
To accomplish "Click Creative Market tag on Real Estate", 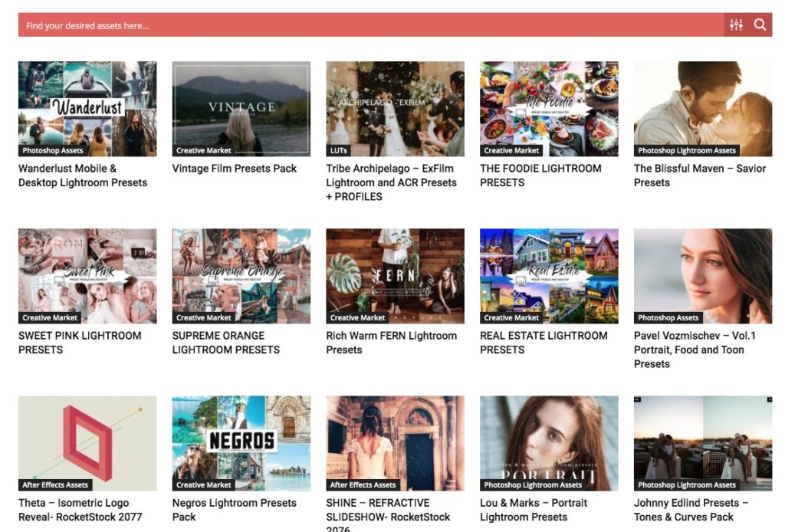I will click(511, 318).
